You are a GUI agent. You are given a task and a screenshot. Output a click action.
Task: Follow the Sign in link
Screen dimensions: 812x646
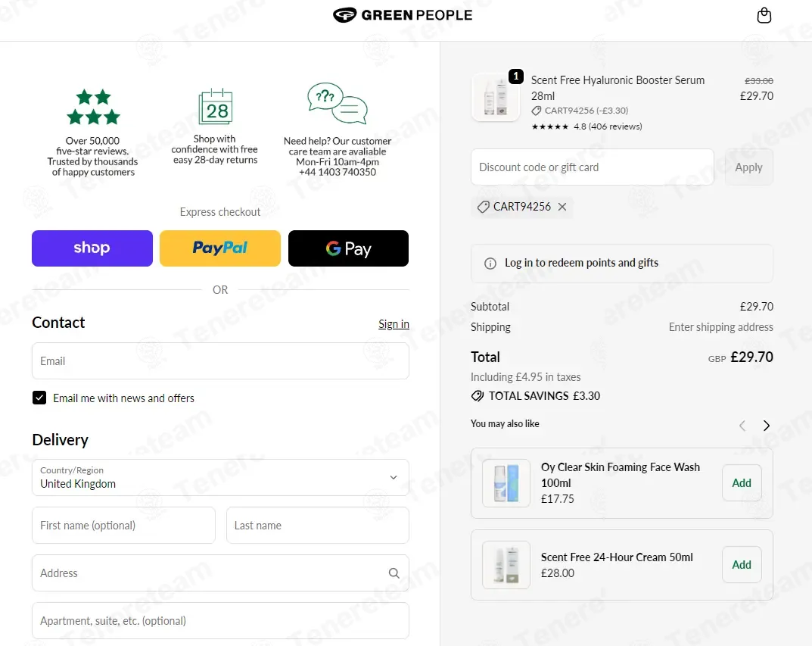click(x=394, y=324)
